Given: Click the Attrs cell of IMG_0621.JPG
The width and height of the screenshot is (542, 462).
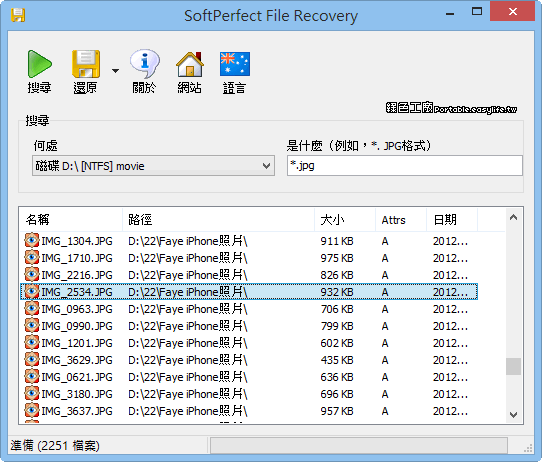Looking at the screenshot, I should coord(385,377).
